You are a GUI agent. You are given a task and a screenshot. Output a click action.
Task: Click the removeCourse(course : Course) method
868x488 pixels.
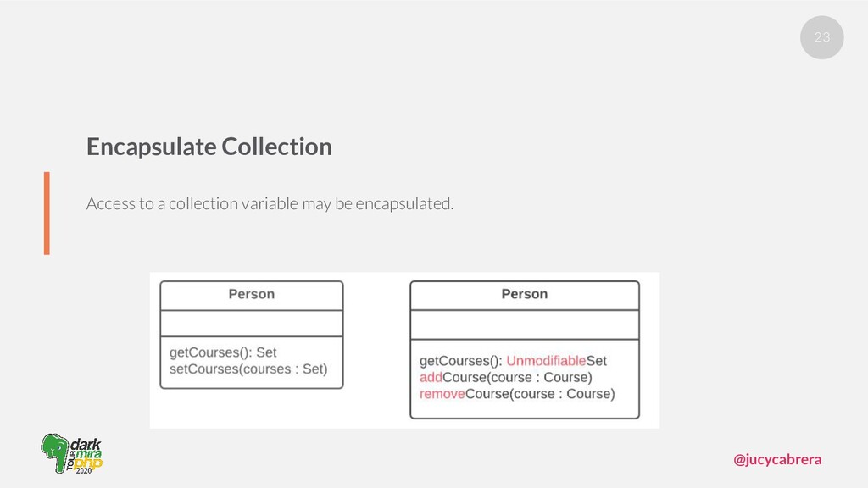(517, 394)
